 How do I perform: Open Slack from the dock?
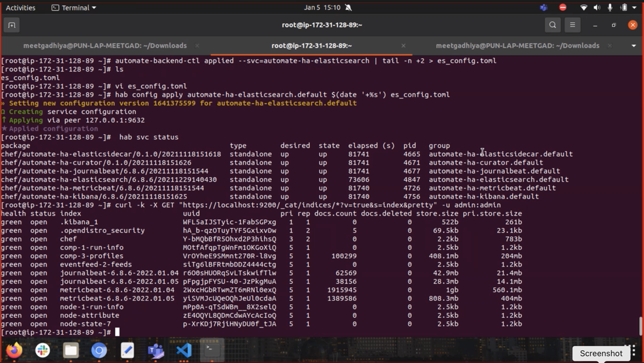pos(43,350)
